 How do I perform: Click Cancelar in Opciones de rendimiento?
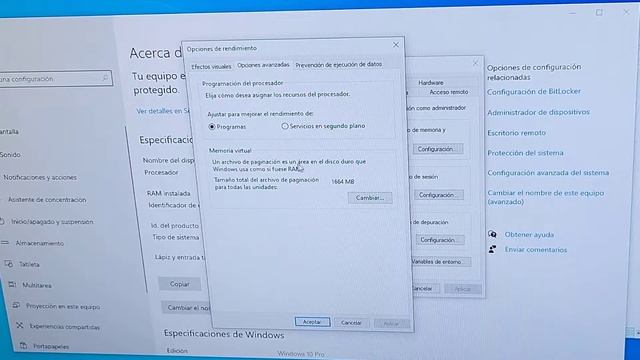click(351, 323)
